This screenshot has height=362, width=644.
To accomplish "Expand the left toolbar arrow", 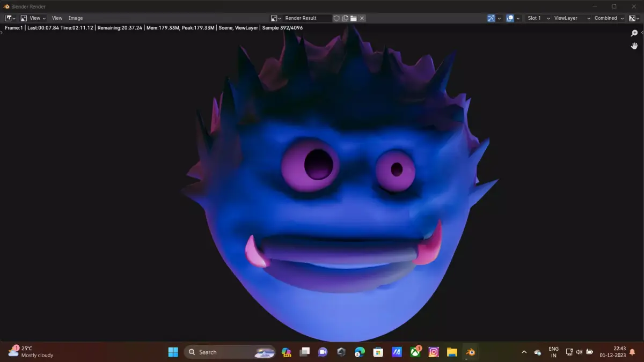I will click(x=2, y=33).
